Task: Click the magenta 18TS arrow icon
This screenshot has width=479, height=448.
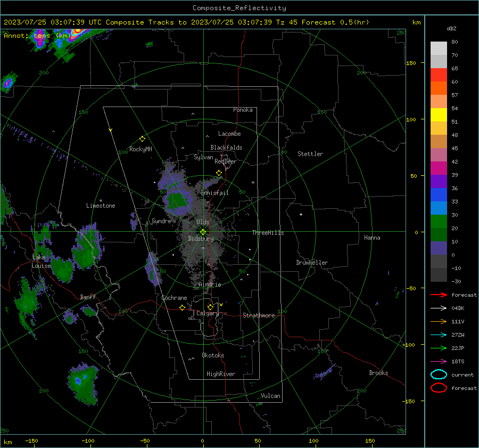Action: click(439, 362)
